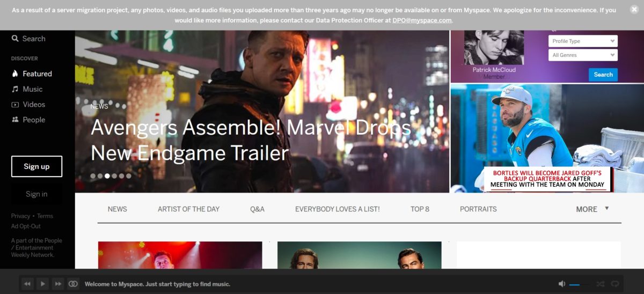
Task: Click the People sidebar icon
Action: tap(15, 120)
